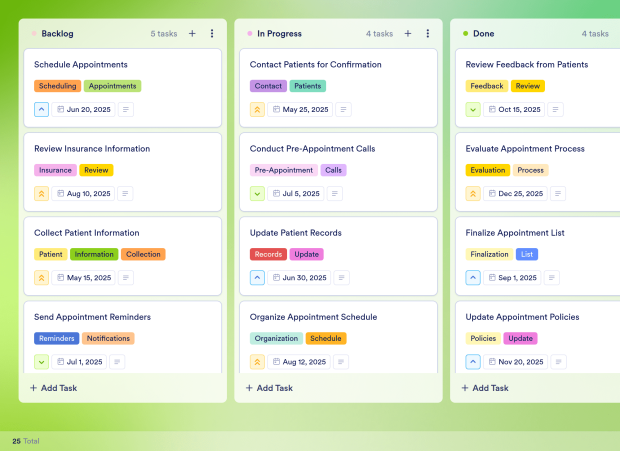Screen dimensions: 620x451
Task: Open In Progress column kebab menu
Action: [427, 34]
